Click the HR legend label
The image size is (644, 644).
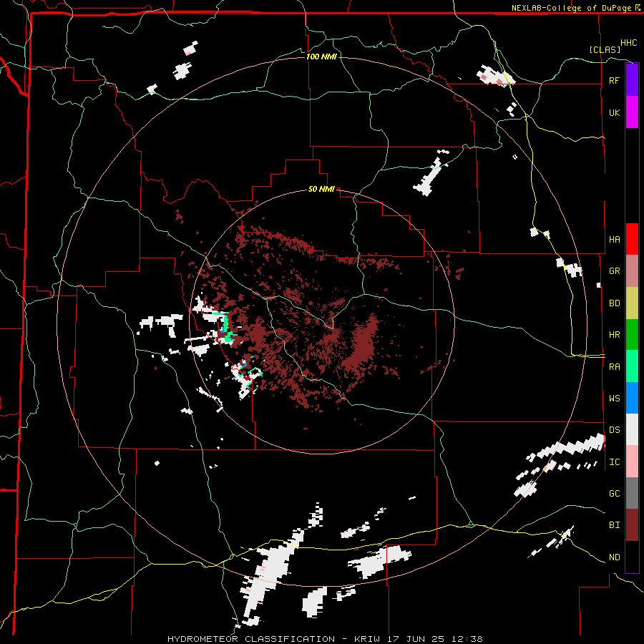click(614, 335)
